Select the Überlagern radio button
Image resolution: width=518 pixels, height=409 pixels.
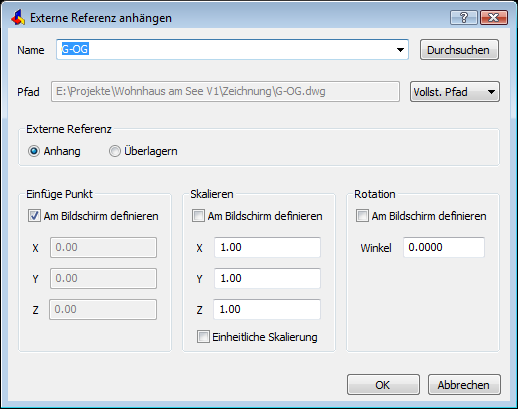click(x=114, y=151)
